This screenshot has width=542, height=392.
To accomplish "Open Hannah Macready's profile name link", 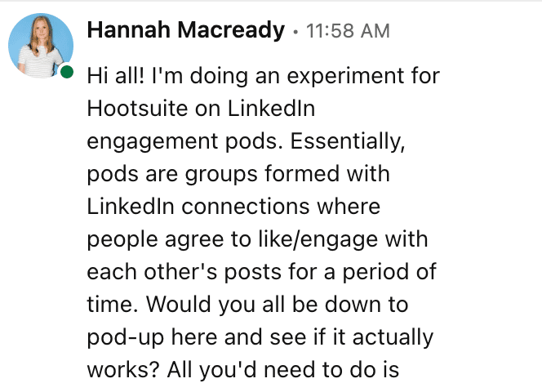I will (186, 32).
